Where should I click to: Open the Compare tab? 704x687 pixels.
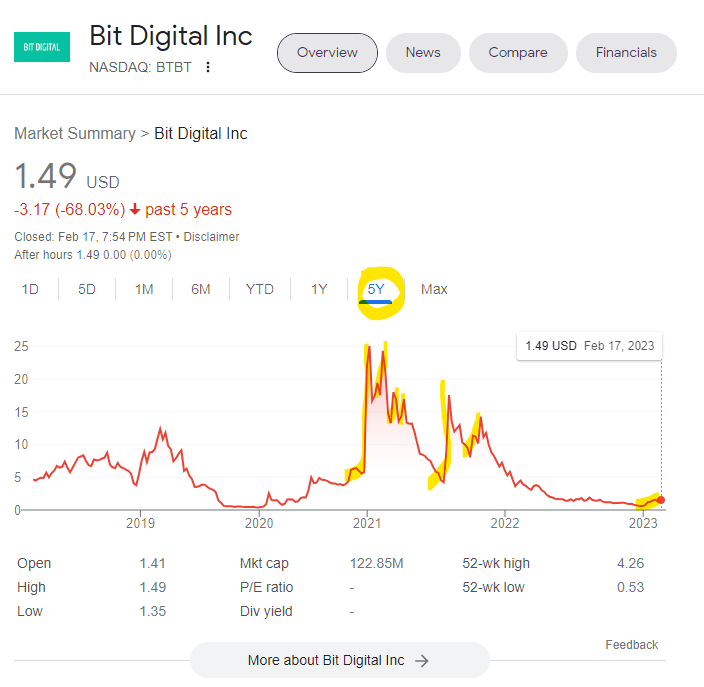[x=518, y=53]
